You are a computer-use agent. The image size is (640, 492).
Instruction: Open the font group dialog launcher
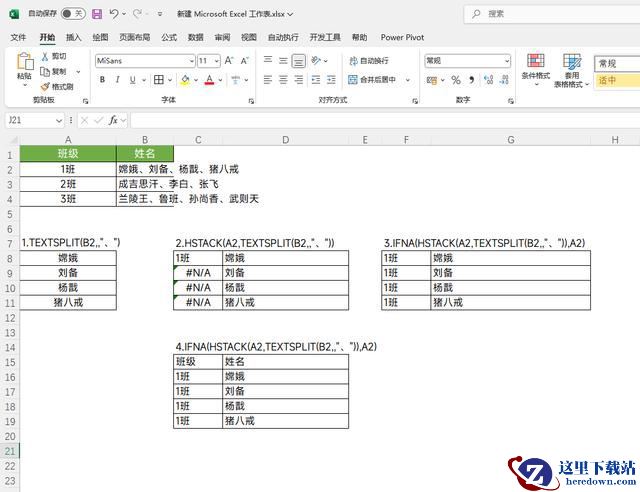tap(251, 101)
